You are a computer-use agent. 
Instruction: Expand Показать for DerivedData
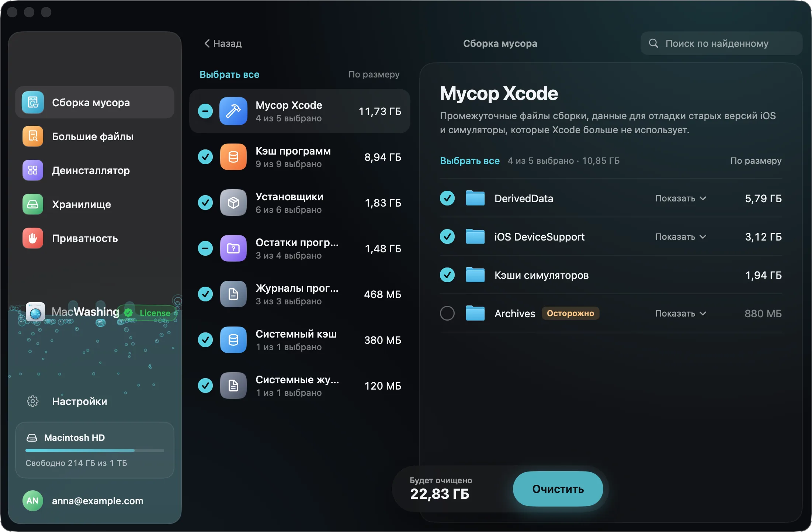(681, 198)
